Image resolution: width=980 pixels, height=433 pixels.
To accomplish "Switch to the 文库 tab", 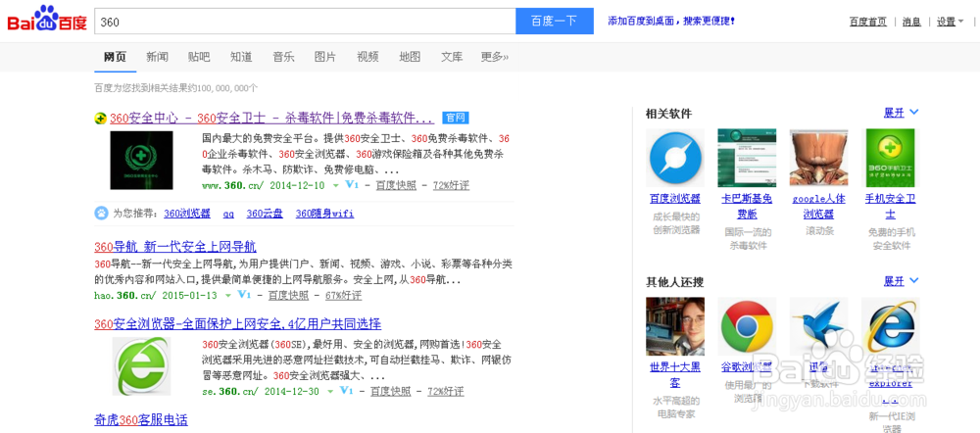I will pos(452,57).
